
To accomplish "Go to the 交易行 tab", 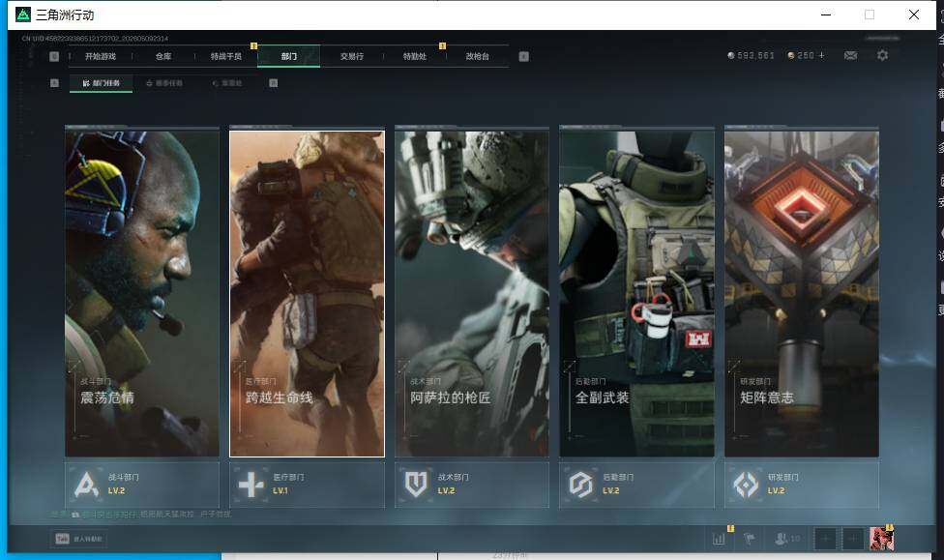I will [x=352, y=56].
